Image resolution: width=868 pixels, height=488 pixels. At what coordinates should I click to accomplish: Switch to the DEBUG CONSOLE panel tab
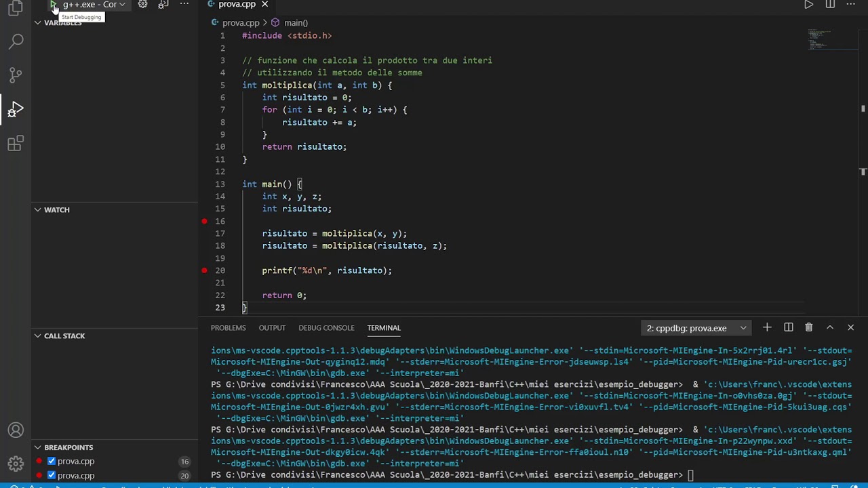326,327
